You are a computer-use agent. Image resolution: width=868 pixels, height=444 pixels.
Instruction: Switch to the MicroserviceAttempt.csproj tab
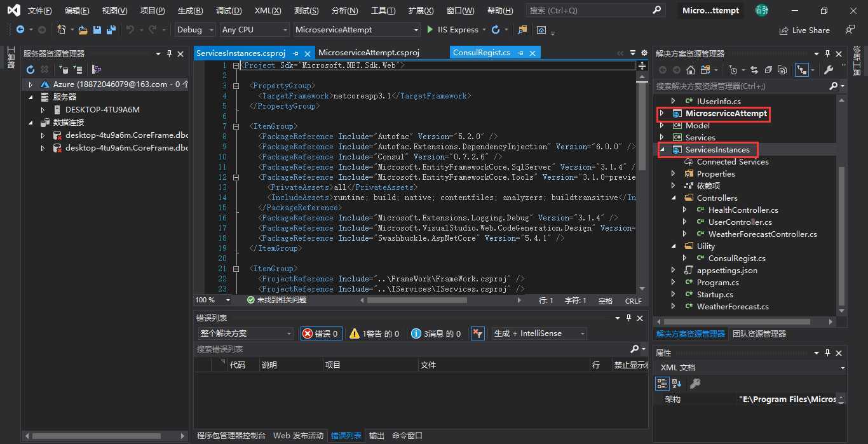coord(369,53)
